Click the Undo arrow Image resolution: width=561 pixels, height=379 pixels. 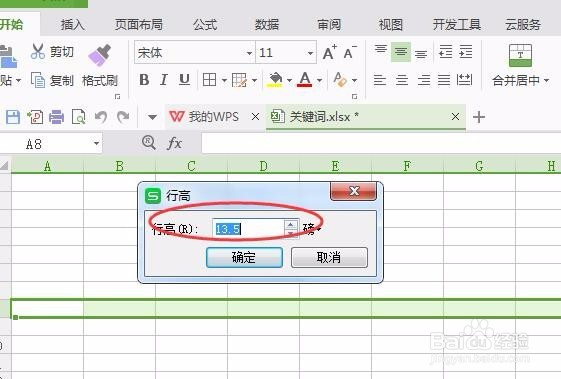click(101, 117)
